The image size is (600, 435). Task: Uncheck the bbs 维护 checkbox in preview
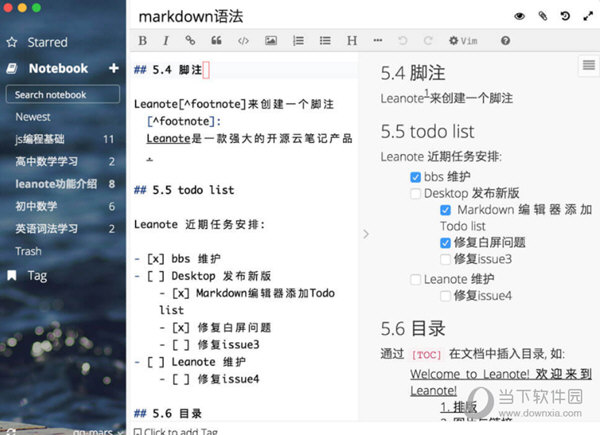tap(415, 177)
